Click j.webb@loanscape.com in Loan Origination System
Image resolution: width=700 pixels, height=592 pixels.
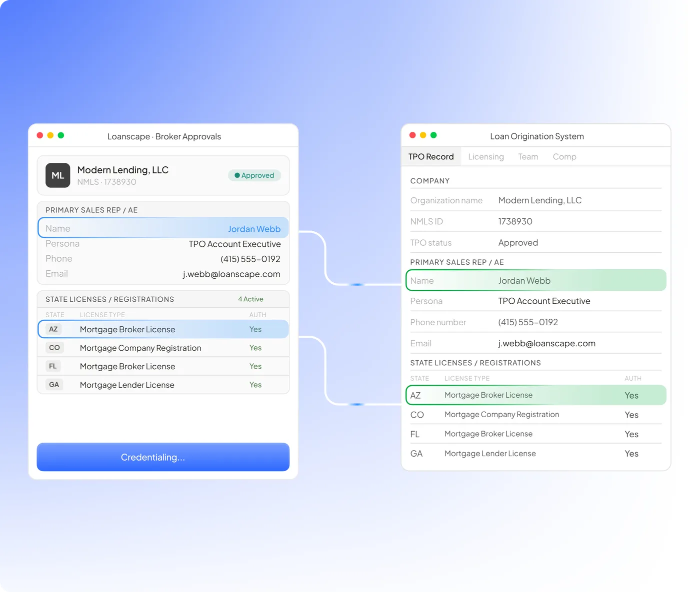(546, 343)
